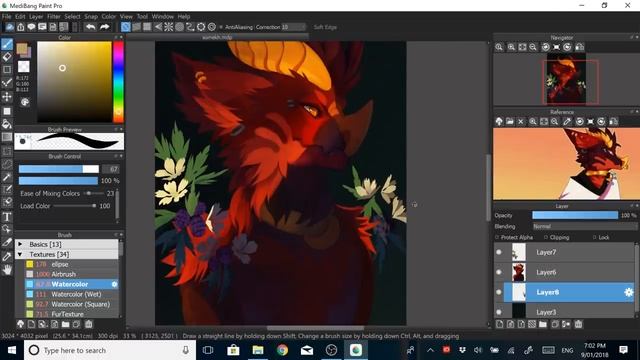Enable circle snap guide

click(179, 27)
